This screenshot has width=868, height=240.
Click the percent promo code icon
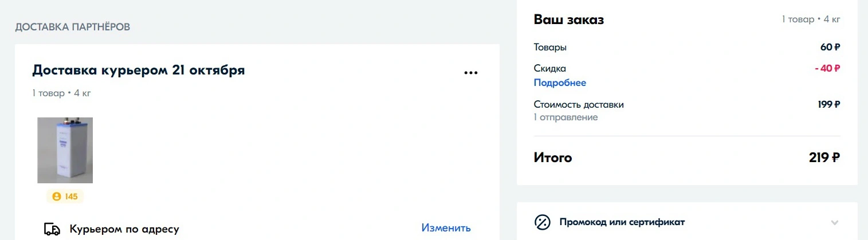[x=542, y=222]
